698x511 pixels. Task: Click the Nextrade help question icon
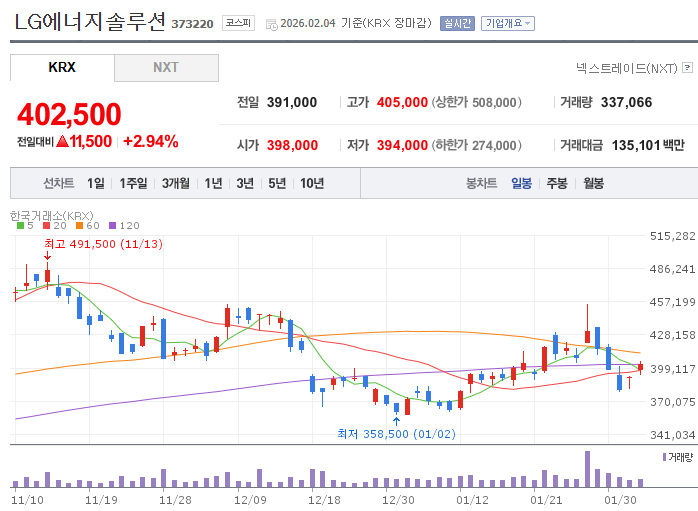tap(688, 68)
